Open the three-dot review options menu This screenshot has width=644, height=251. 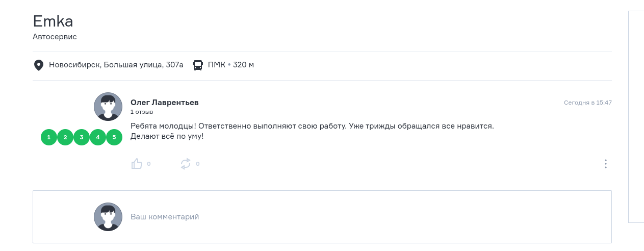click(x=606, y=164)
